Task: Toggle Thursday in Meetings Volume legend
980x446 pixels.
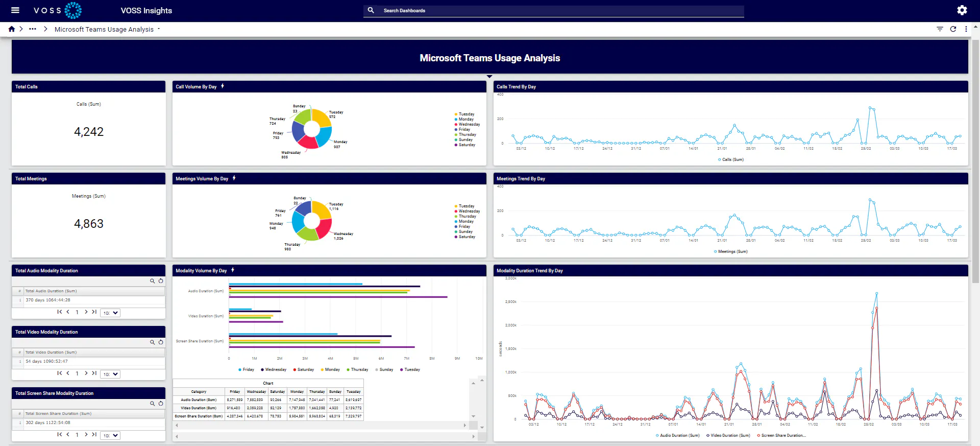Action: coord(465,217)
